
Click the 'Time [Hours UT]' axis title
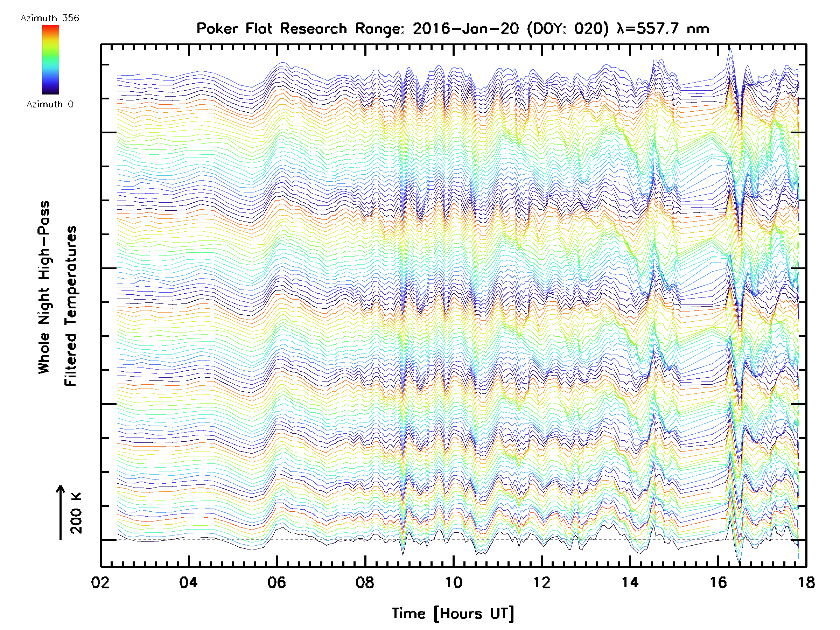(x=453, y=614)
